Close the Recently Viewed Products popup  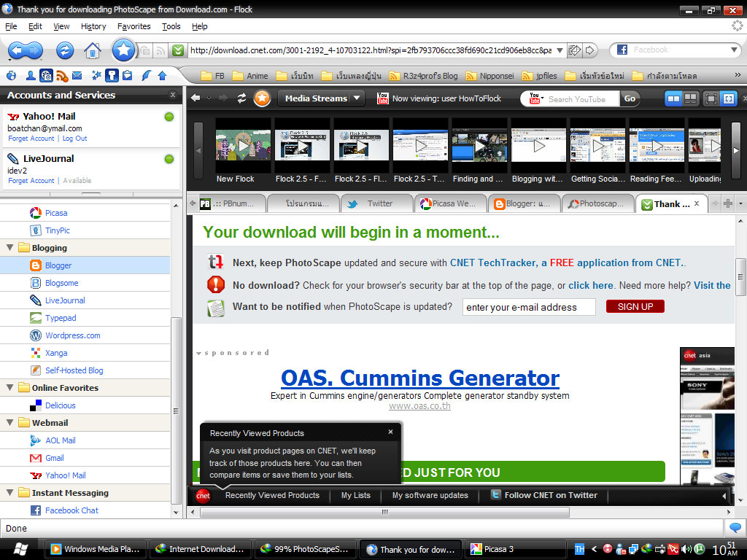point(391,432)
